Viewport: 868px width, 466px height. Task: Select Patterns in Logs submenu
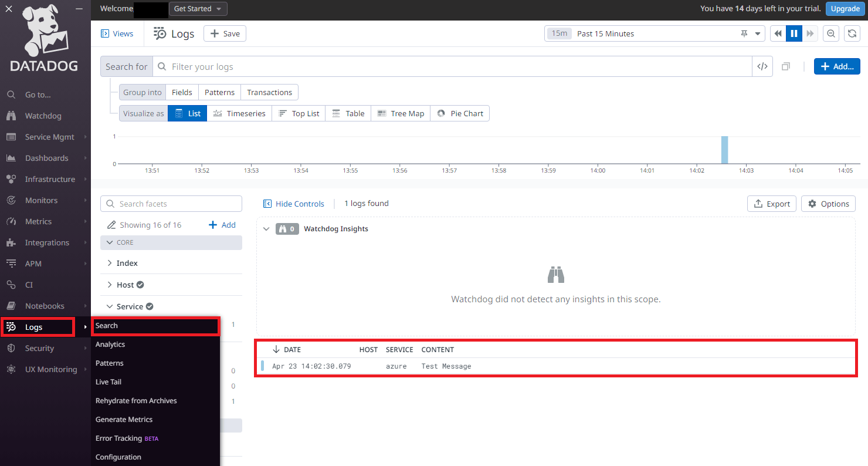[x=110, y=363]
